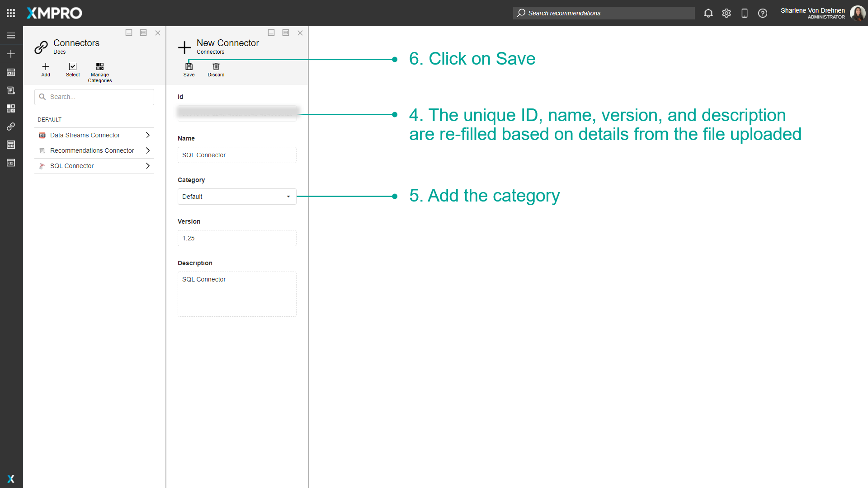This screenshot has width=868, height=488.
Task: Open the app launcher grid icon
Action: 11,13
